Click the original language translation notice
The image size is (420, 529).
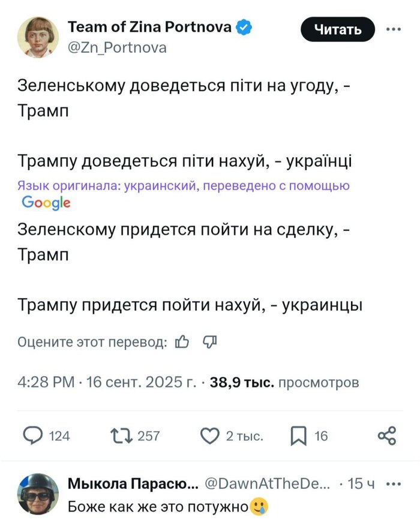[183, 186]
